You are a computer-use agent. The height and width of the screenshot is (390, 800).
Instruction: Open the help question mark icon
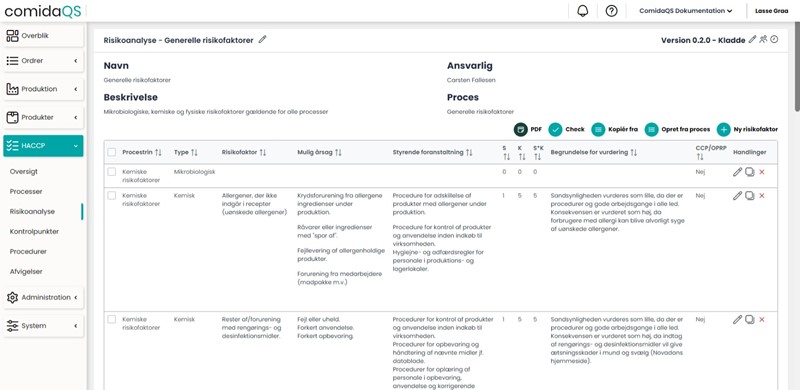[x=611, y=11]
